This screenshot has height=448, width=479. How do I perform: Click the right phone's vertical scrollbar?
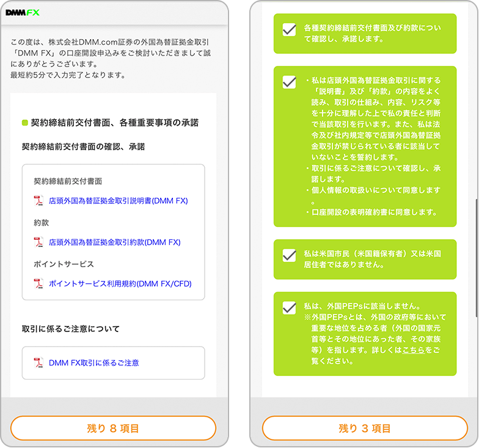[x=477, y=258]
